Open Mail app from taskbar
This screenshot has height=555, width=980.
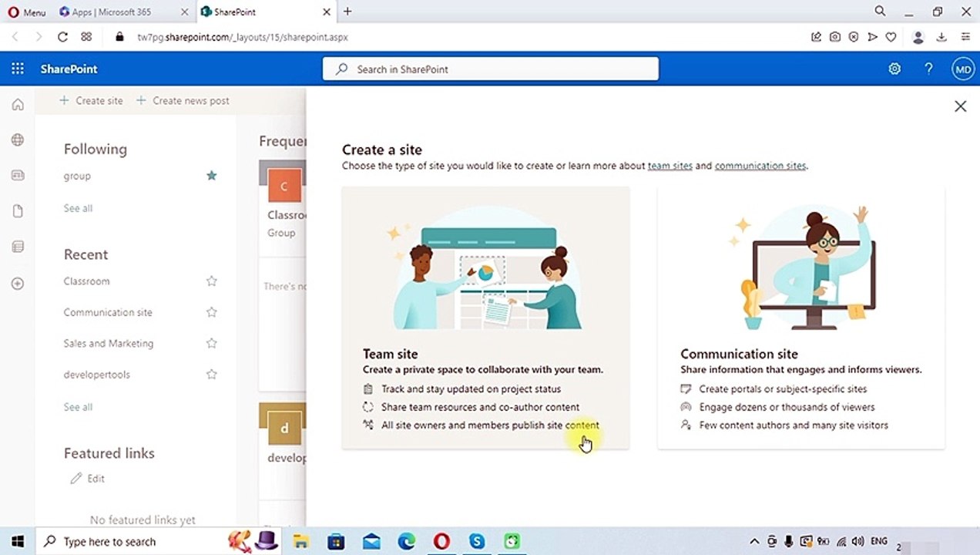371,542
